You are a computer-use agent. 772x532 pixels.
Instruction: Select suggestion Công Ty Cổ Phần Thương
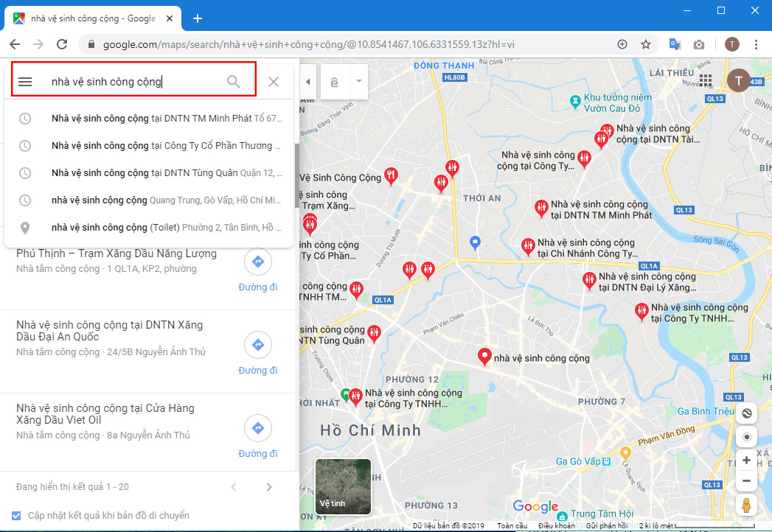coord(149,146)
